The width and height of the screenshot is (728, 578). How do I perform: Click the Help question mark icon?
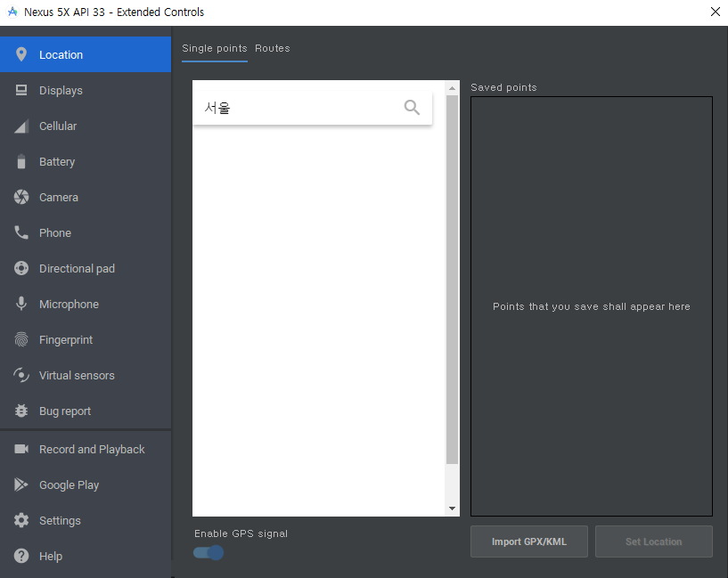click(x=20, y=556)
